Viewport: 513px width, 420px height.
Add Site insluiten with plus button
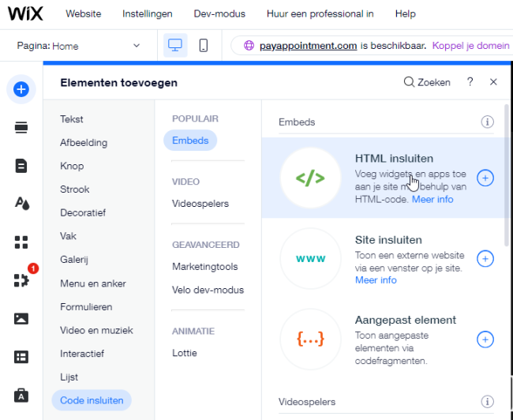click(x=485, y=258)
